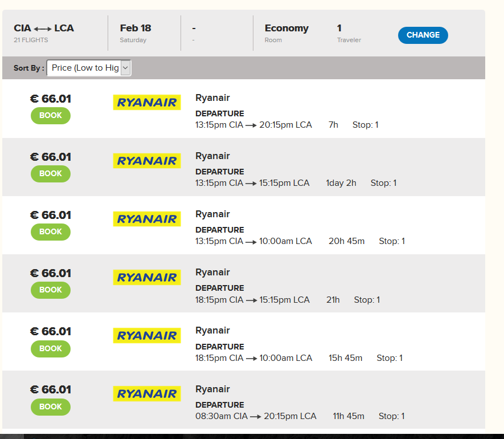Book the 21h Ryanair flight
Screen dimensions: 504x439
pos(51,290)
